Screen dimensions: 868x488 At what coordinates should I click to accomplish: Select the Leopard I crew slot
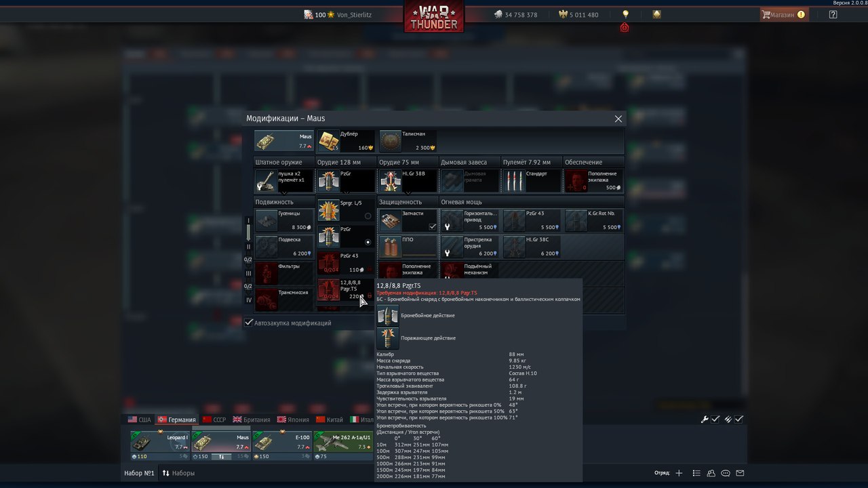point(159,446)
